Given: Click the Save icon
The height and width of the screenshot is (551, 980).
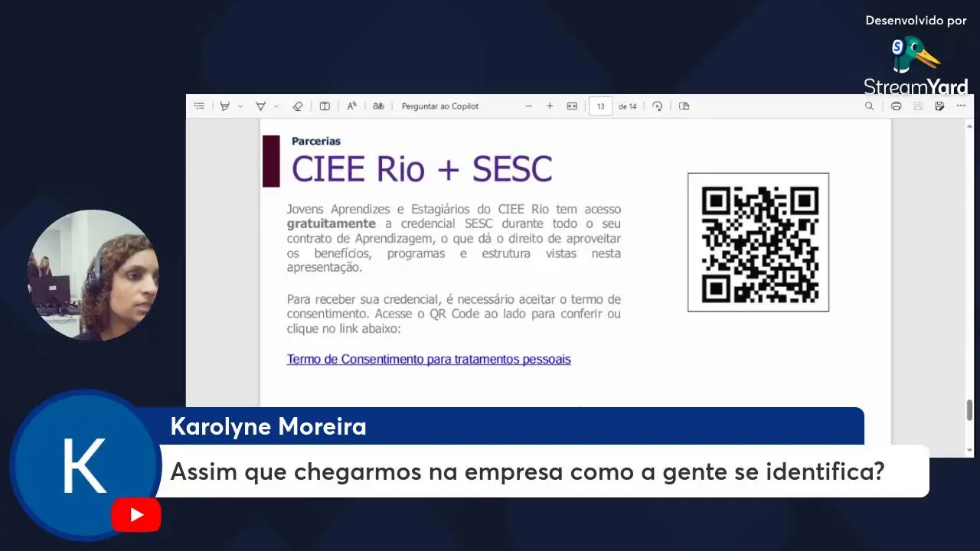Looking at the screenshot, I should tap(918, 106).
